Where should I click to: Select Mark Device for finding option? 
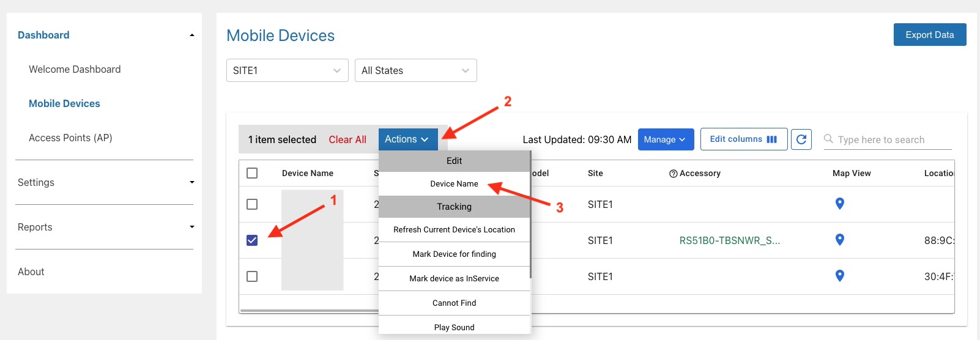point(454,254)
